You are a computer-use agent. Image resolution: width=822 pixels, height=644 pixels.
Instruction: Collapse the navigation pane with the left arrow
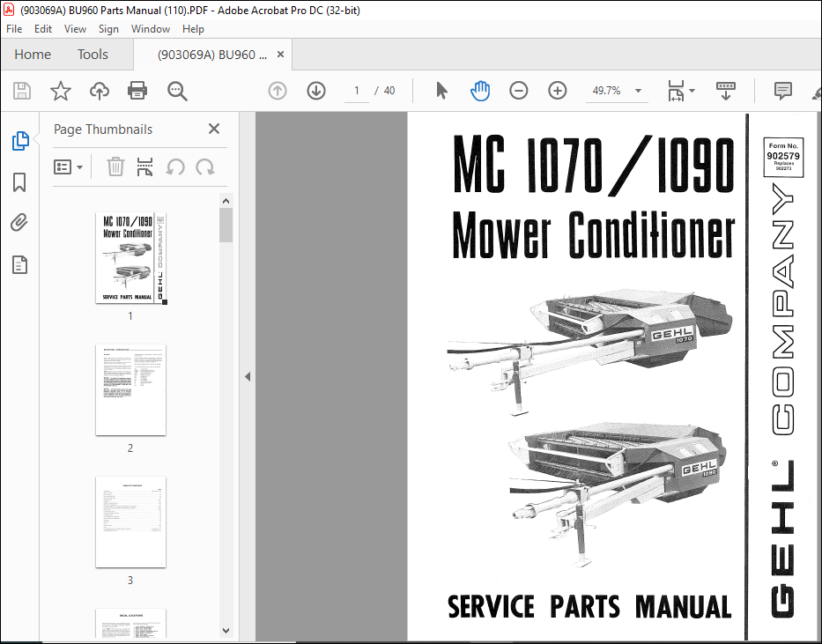pos(248,377)
